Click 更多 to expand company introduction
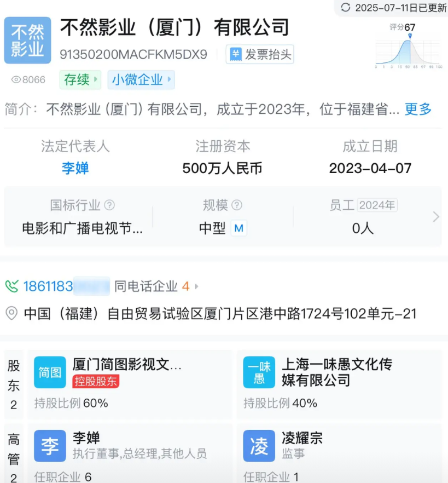This screenshot has height=483, width=448. coord(418,109)
